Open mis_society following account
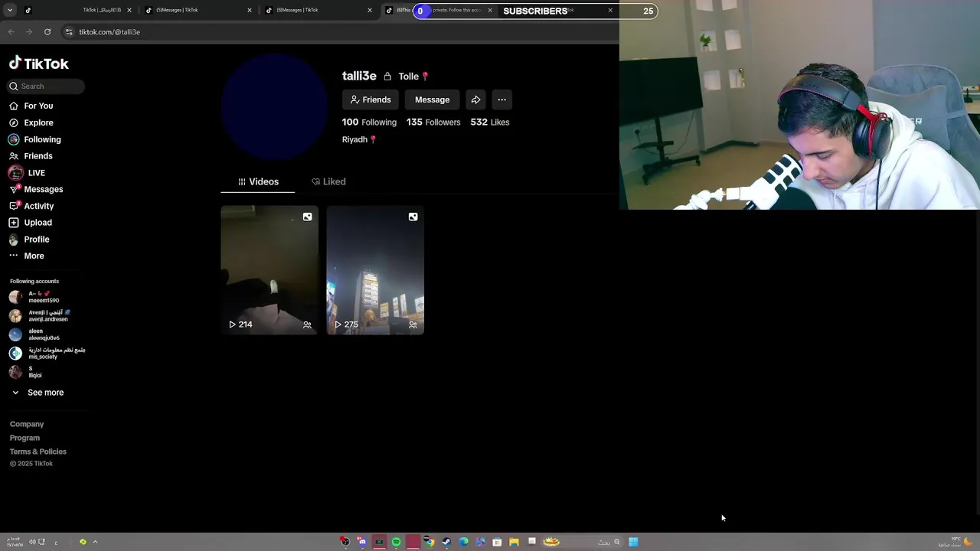 (x=47, y=353)
